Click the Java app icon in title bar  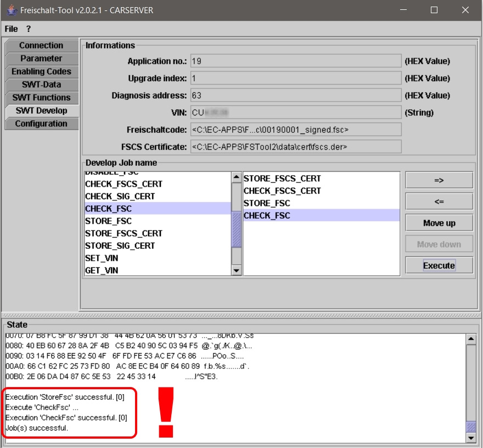point(12,10)
